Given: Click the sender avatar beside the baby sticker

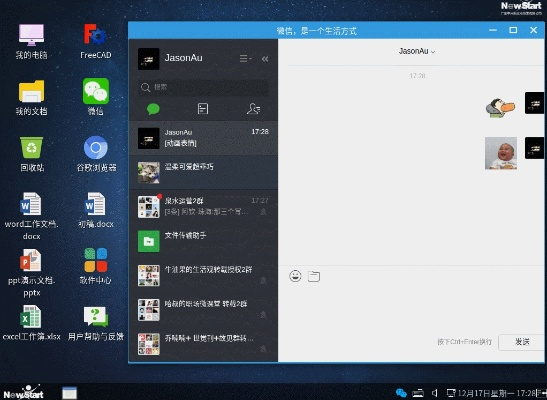Looking at the screenshot, I should [x=535, y=148].
